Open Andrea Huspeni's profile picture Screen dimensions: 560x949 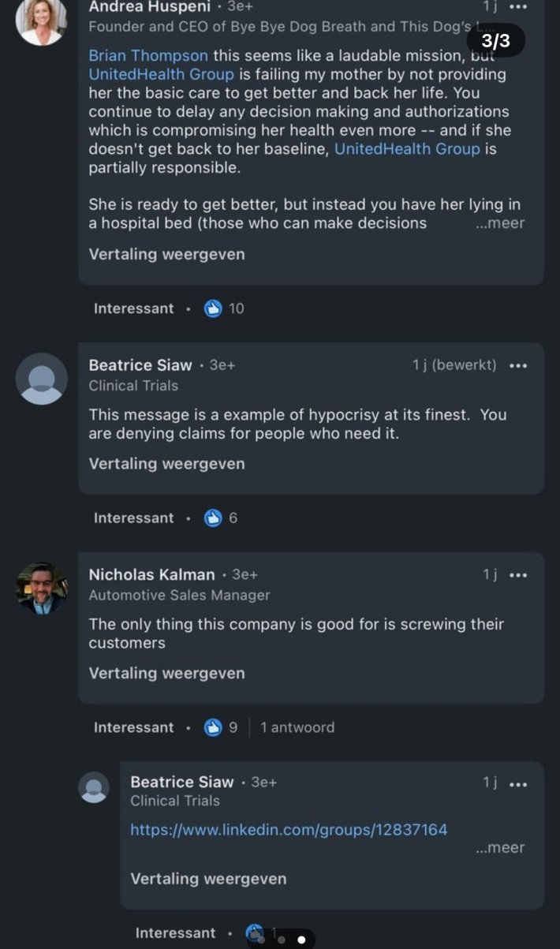41,21
